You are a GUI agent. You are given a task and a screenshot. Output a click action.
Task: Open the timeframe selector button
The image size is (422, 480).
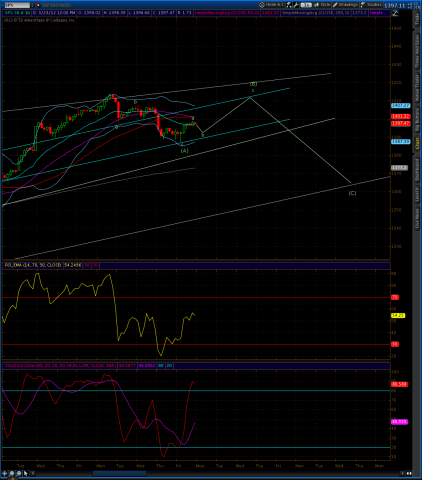tap(305, 5)
